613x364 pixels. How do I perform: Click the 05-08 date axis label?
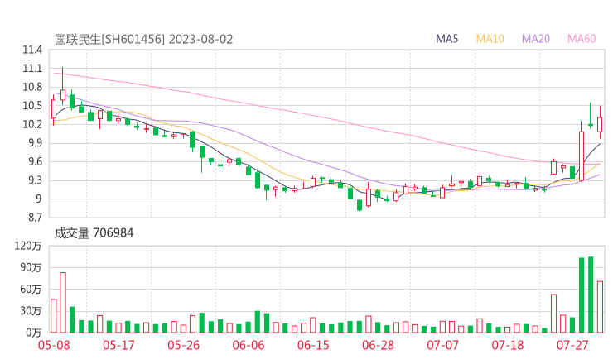(54, 345)
